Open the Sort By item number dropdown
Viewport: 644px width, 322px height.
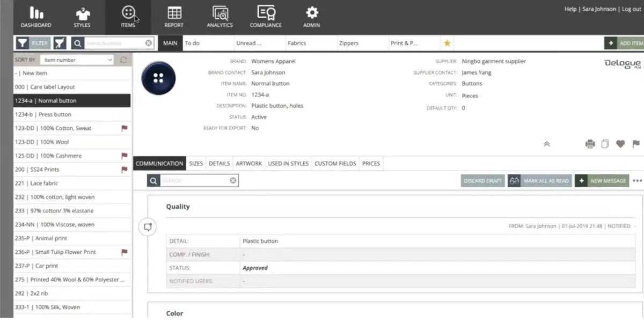click(x=78, y=60)
